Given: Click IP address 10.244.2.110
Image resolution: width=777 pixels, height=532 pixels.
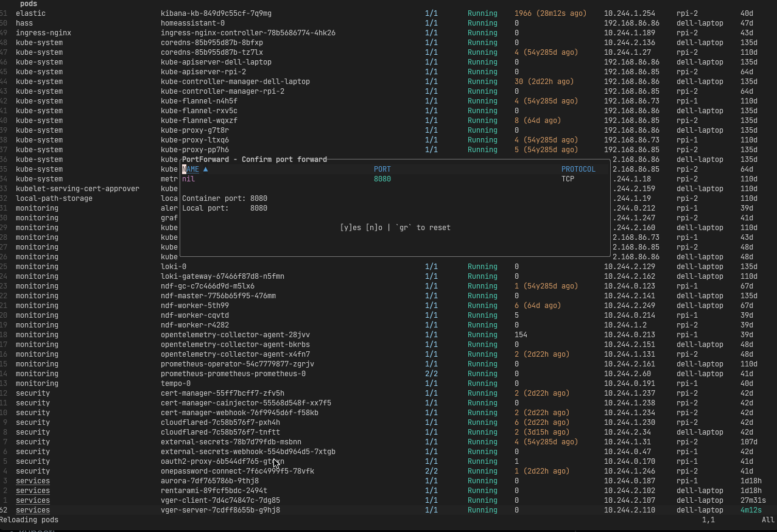Looking at the screenshot, I should click(x=630, y=510).
